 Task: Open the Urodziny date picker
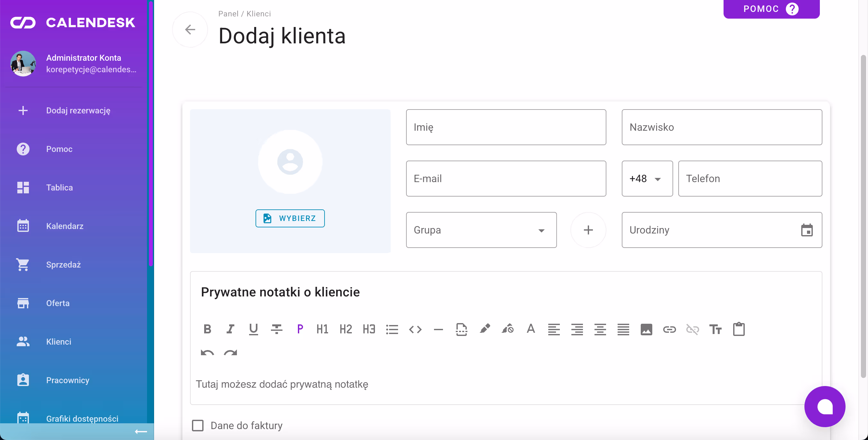pos(807,230)
